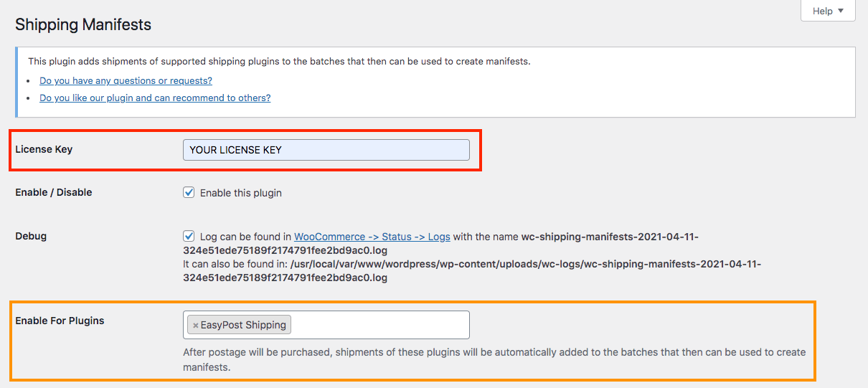The width and height of the screenshot is (868, 388).
Task: Click the bold log file name text
Action: (609, 237)
